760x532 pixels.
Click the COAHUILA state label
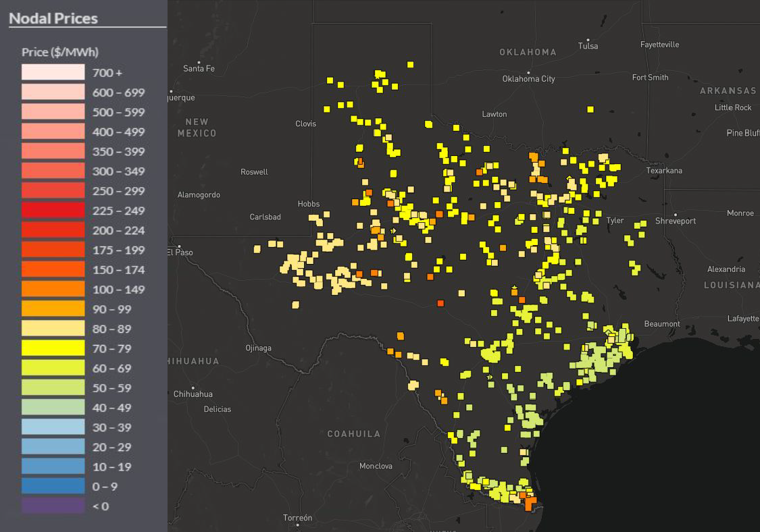coord(354,433)
